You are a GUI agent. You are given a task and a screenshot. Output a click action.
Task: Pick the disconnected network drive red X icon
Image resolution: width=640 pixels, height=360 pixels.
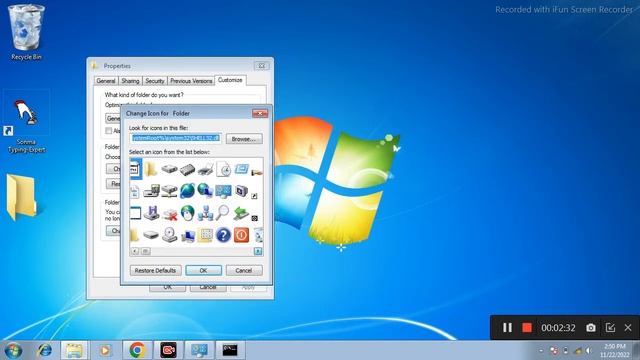(x=169, y=213)
